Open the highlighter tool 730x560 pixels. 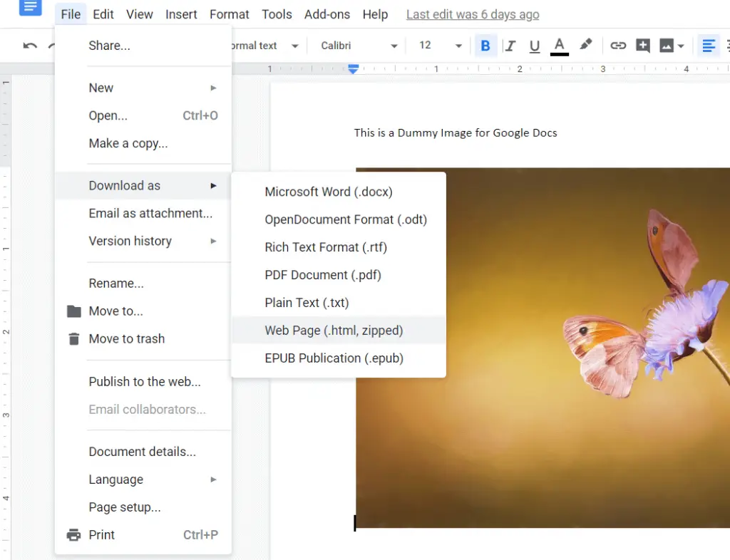point(586,45)
